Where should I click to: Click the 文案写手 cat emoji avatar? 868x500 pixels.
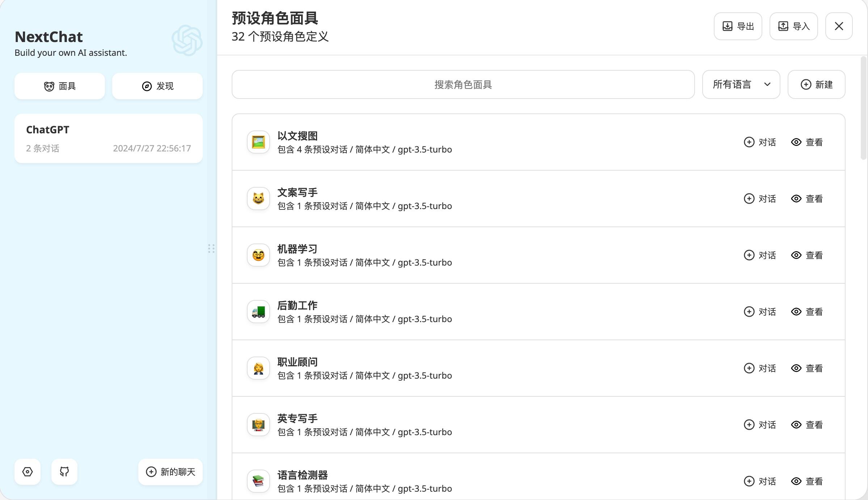[x=258, y=198]
